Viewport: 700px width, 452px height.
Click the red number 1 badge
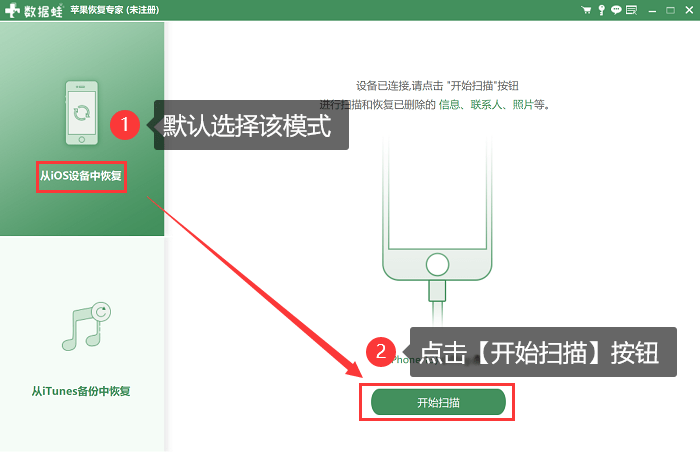125,125
